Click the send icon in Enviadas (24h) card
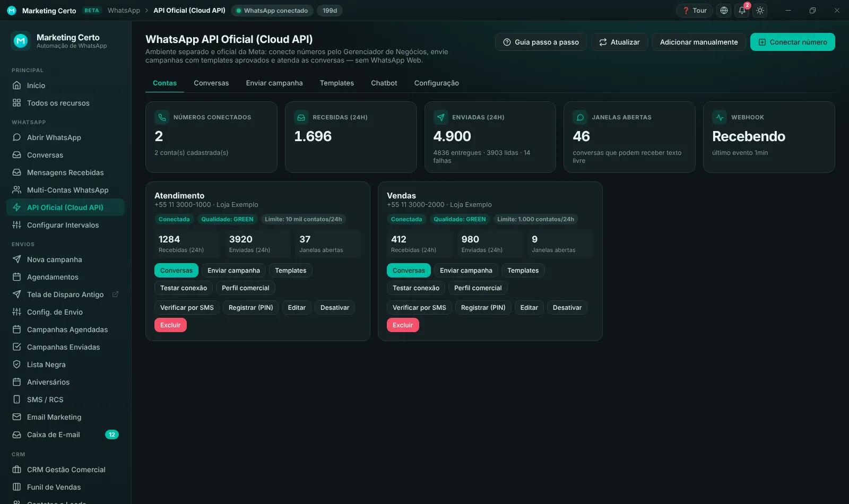Screen dimensions: 849x504 (x=441, y=117)
